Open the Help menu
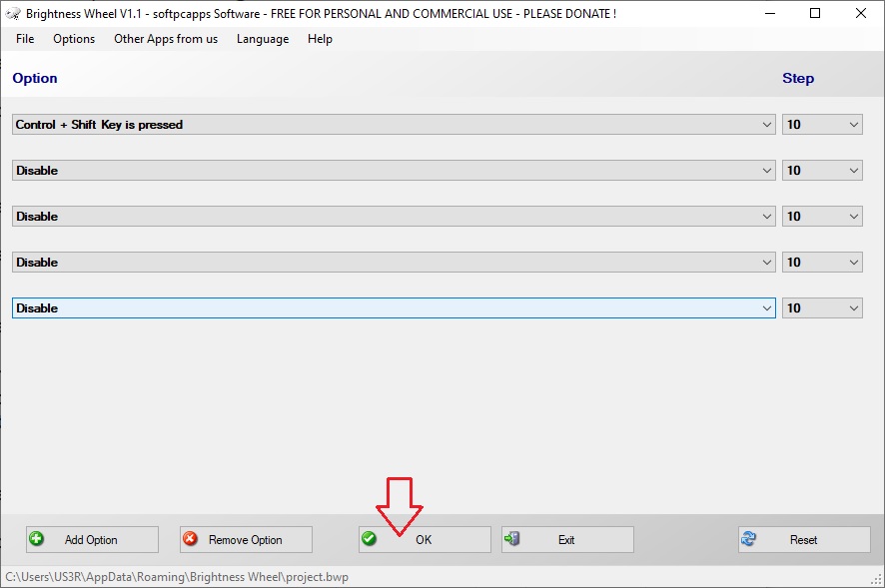The image size is (885, 588). pyautogui.click(x=320, y=39)
